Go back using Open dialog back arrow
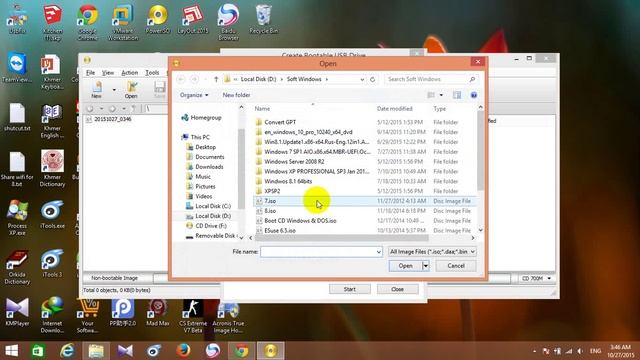Viewport: 640px width, 360px height. (181, 79)
